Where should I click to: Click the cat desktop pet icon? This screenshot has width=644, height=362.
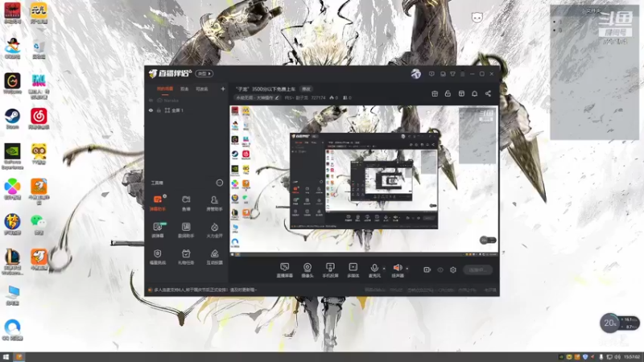click(477, 17)
